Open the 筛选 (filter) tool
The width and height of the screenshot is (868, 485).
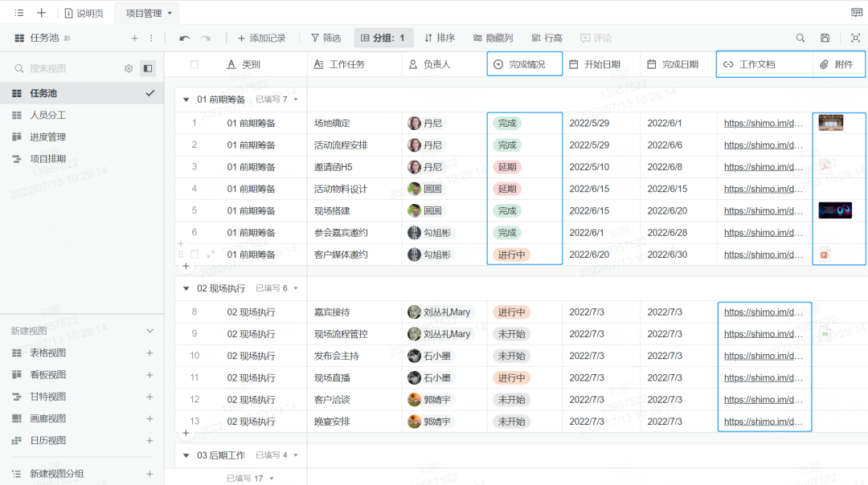pos(325,38)
